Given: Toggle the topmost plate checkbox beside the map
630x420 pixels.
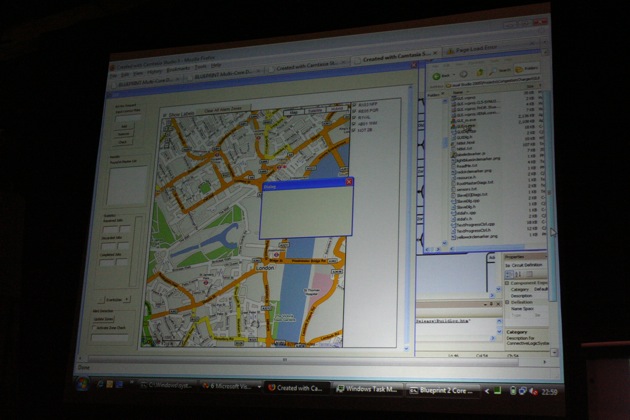Looking at the screenshot, I should 354,105.
